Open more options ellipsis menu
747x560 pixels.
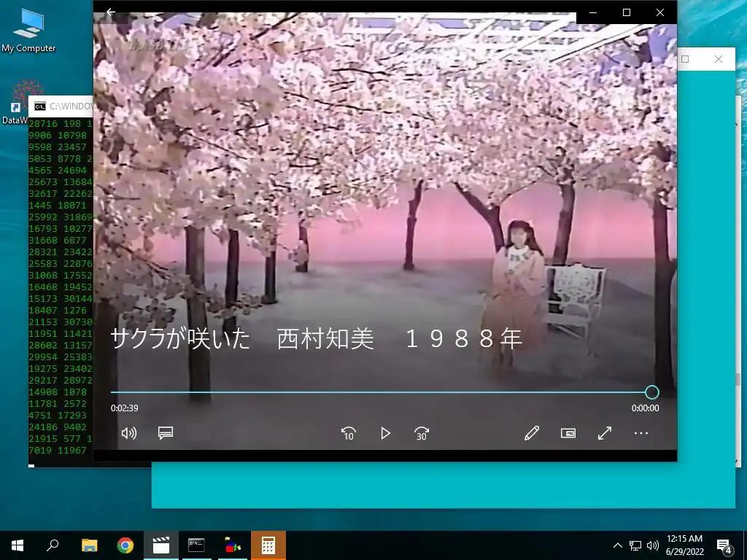click(641, 433)
